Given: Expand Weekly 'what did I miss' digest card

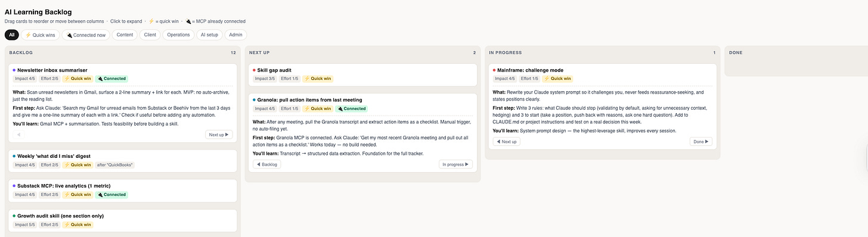Looking at the screenshot, I should tap(123, 161).
